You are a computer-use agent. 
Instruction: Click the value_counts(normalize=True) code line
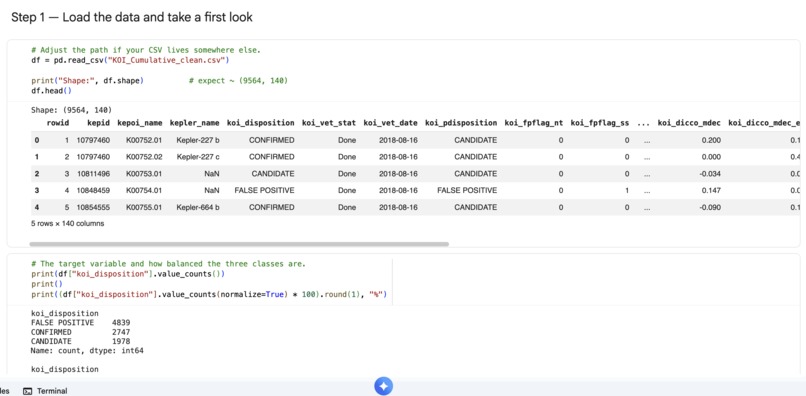tap(209, 294)
